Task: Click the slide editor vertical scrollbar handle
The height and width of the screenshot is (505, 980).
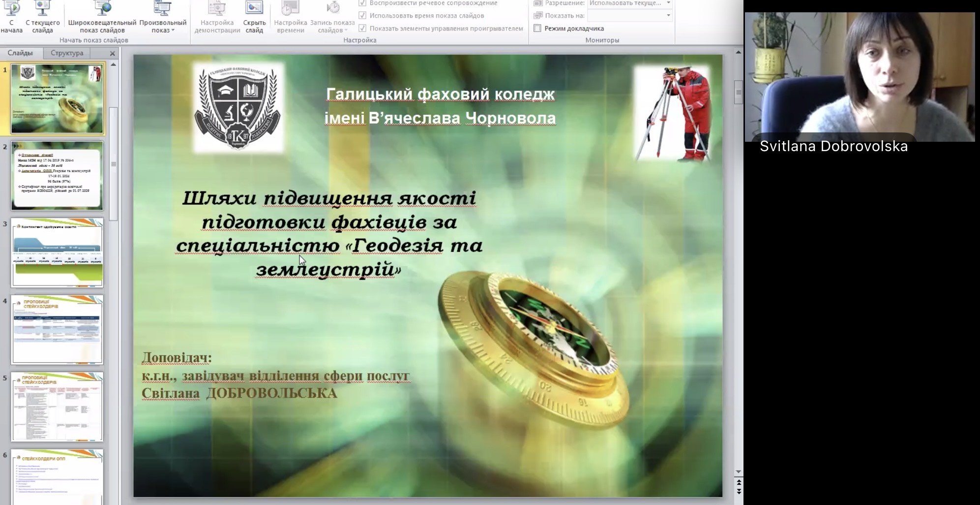Action: coord(739,92)
